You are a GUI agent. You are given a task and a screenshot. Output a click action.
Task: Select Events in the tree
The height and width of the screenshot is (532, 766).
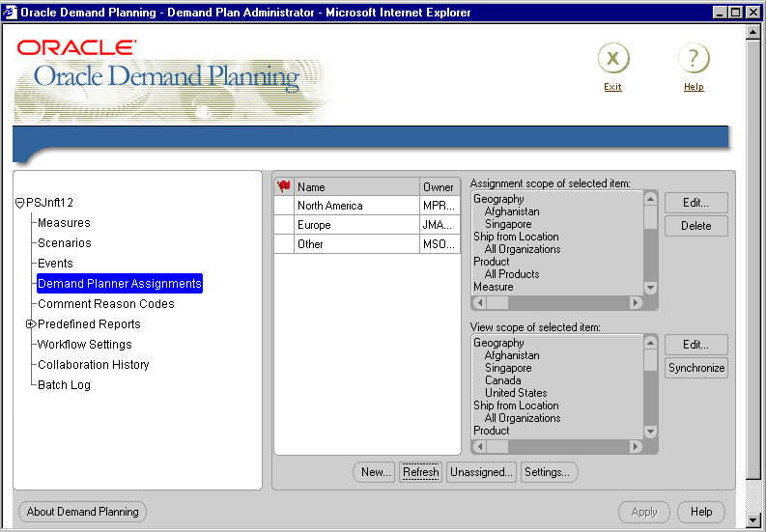(x=55, y=264)
